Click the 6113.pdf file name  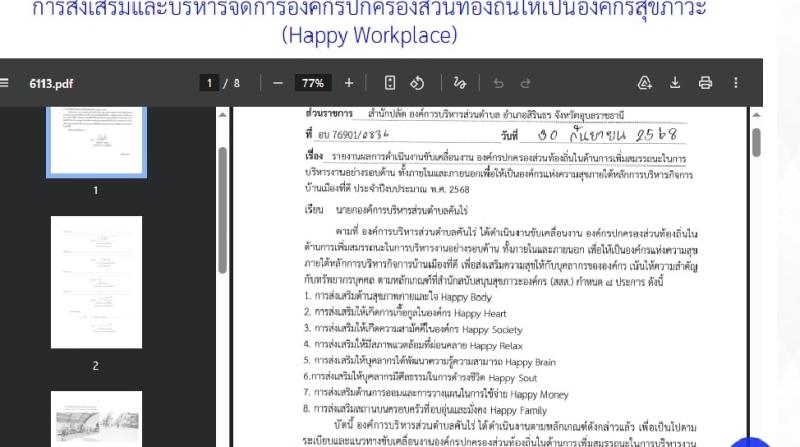click(51, 84)
